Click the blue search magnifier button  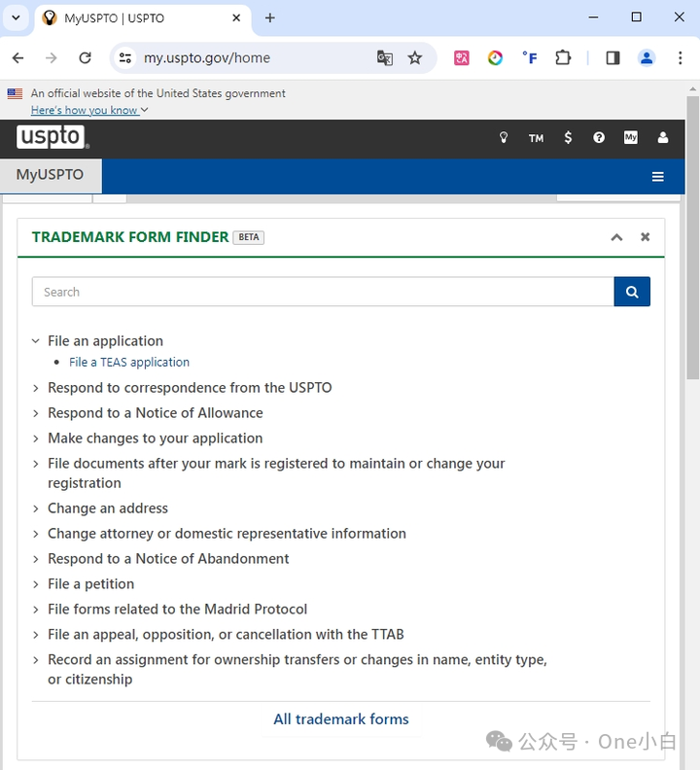click(x=632, y=292)
